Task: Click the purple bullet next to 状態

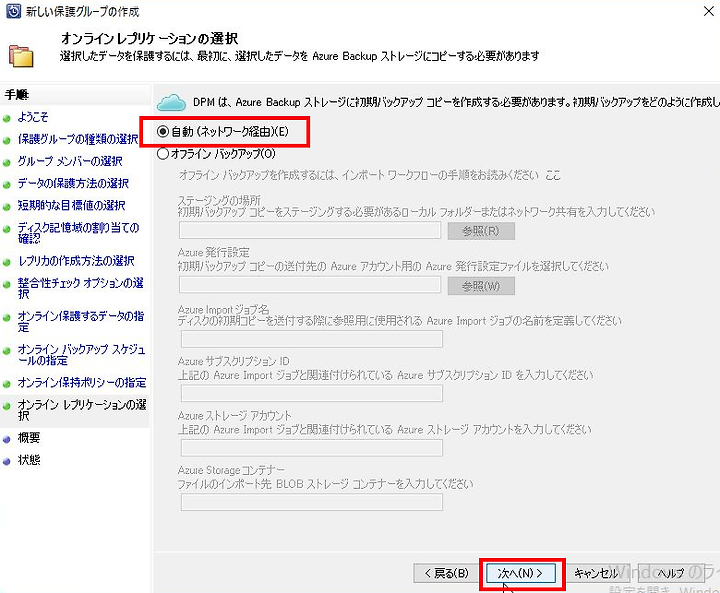Action: (6, 462)
